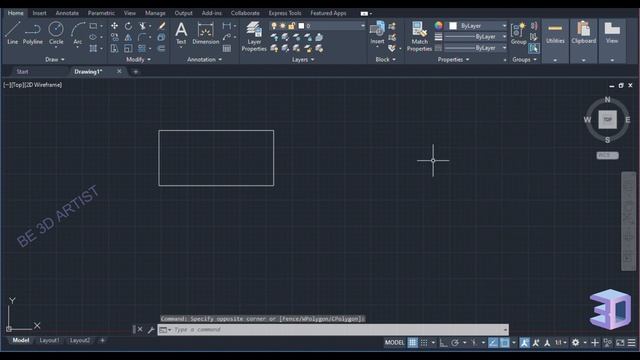Screen dimensions: 640x360
Task: Select the Trim tool
Action: [142, 26]
